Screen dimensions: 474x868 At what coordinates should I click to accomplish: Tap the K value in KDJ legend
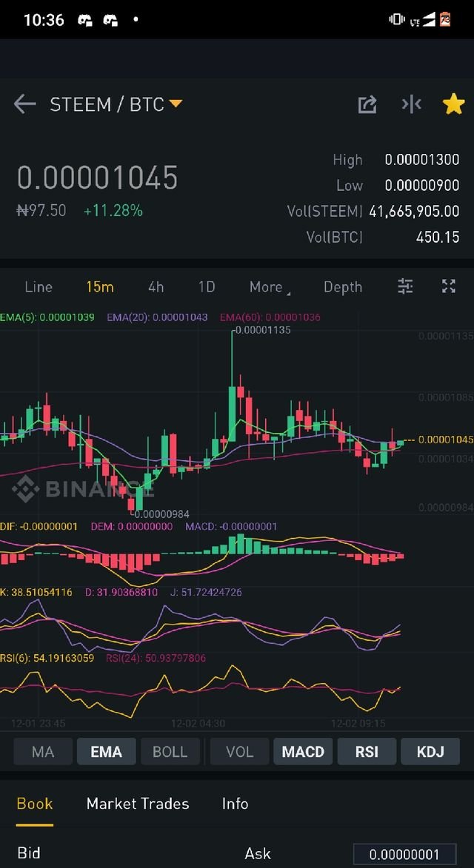click(36, 592)
